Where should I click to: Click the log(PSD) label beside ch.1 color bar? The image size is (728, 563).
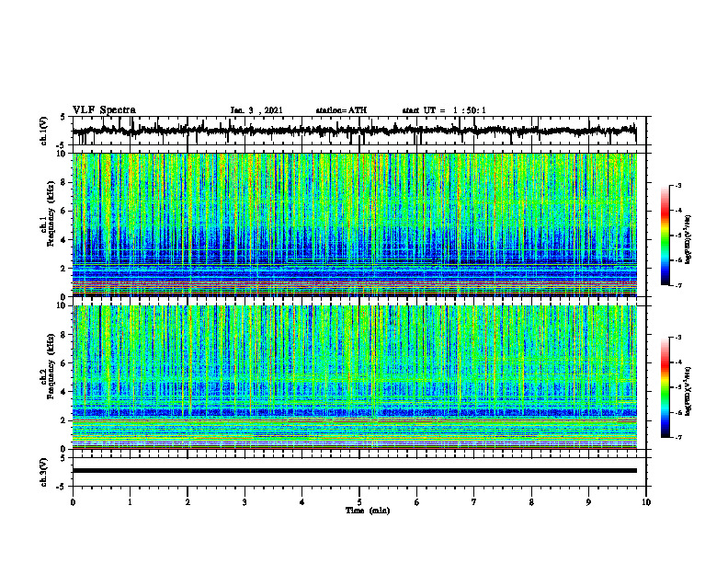pyautogui.click(x=688, y=239)
